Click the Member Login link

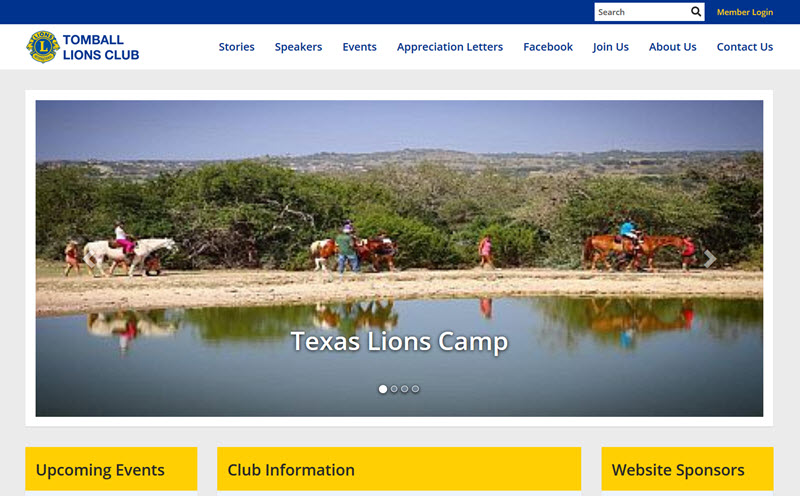click(x=745, y=12)
